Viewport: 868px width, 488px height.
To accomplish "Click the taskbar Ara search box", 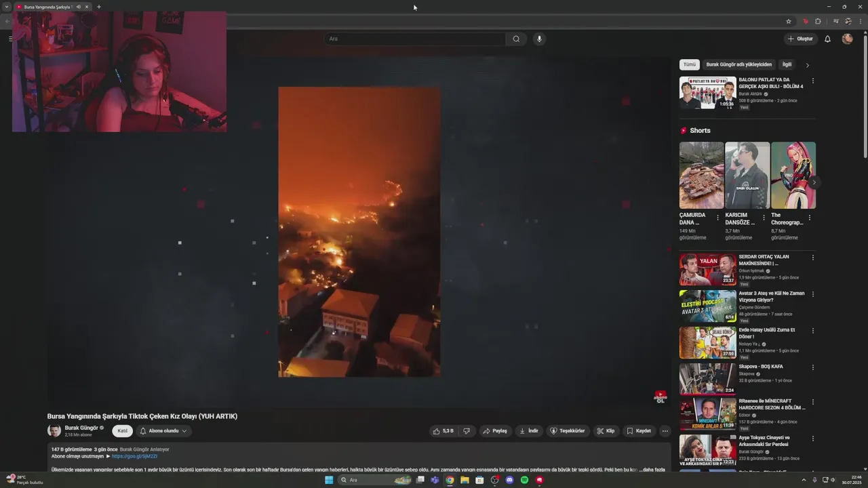I will [374, 480].
